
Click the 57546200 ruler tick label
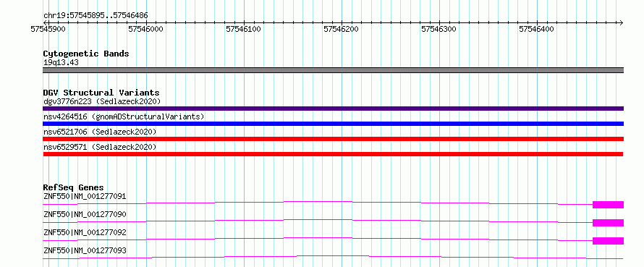click(341, 29)
